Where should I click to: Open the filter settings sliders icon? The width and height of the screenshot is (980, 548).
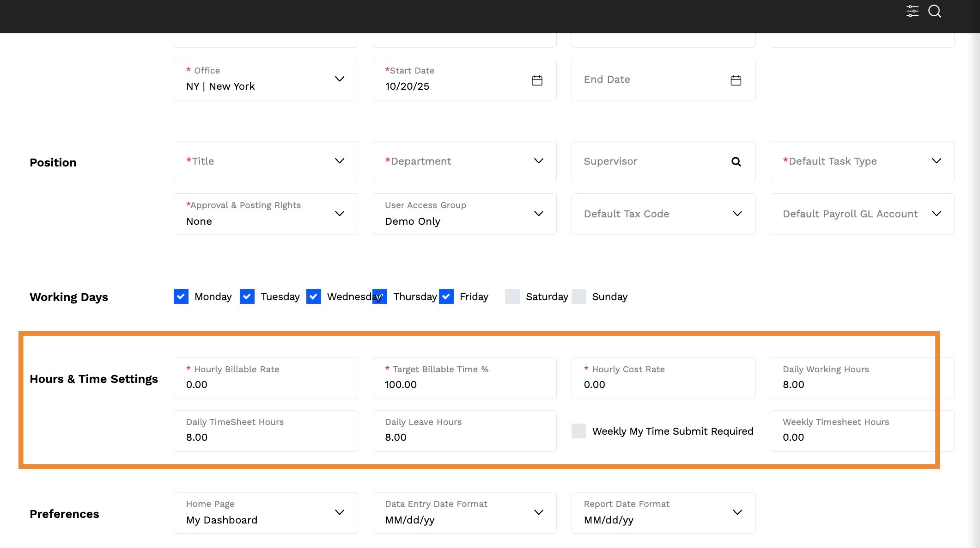912,11
